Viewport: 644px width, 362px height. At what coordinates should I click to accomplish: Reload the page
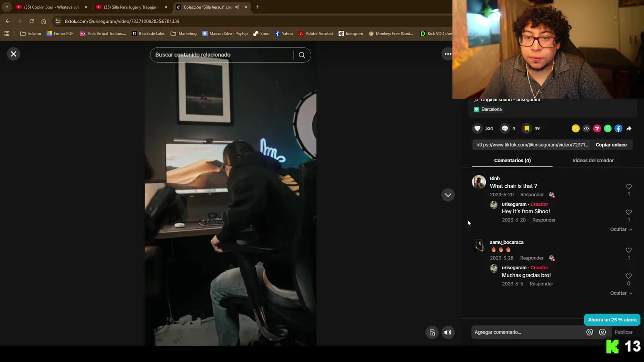(31, 21)
